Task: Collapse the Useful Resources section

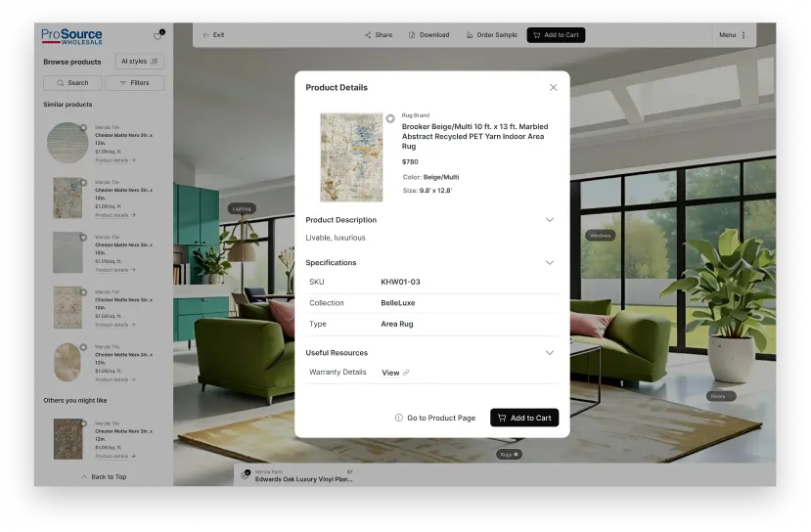Action: coord(550,353)
